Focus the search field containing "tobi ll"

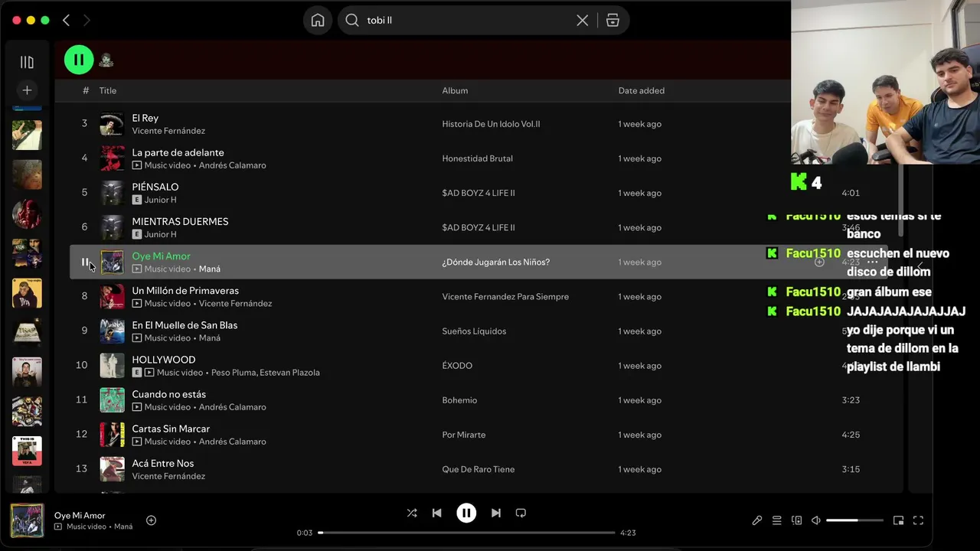coord(467,21)
